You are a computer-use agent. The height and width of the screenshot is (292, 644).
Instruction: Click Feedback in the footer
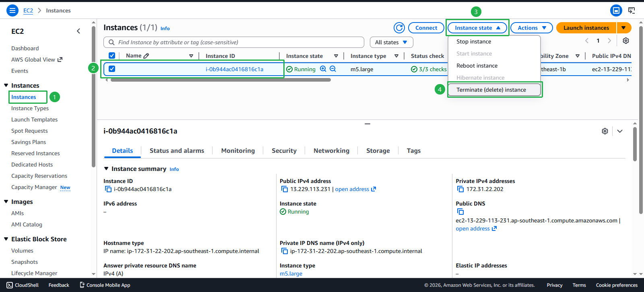point(59,285)
